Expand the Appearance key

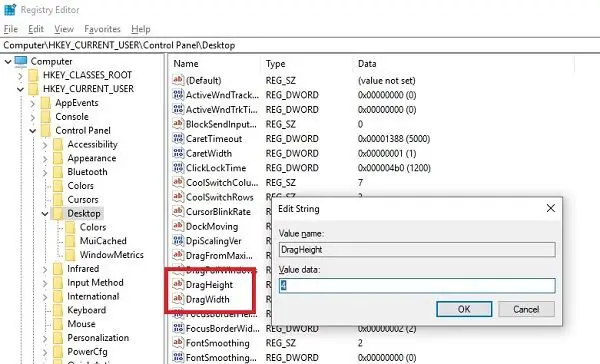point(45,158)
